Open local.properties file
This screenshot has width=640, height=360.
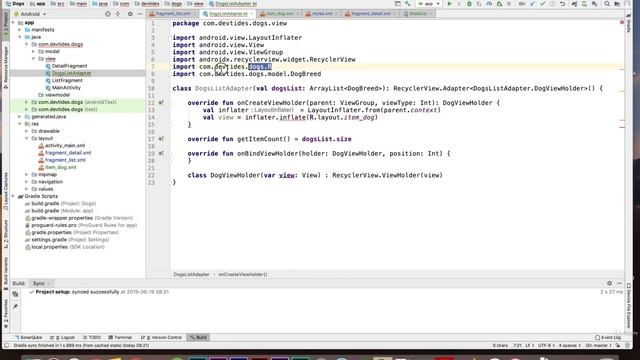tap(64, 247)
